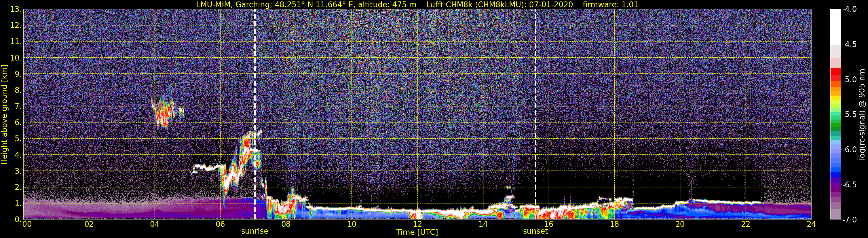Click the dashed sunset marker line
The image size is (868, 238).
coord(535,114)
